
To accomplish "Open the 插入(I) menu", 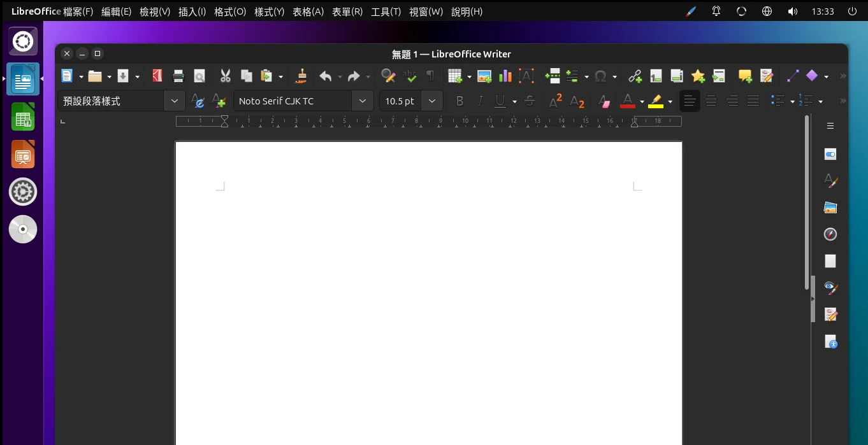I will [192, 11].
